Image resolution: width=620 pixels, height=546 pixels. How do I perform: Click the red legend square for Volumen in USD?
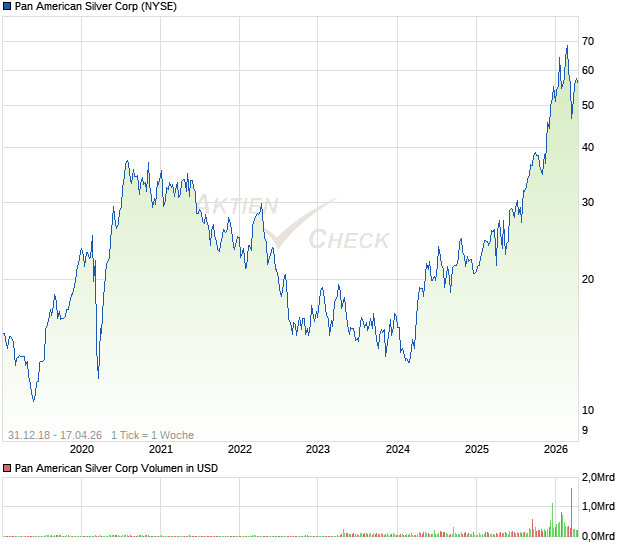pos(7,469)
